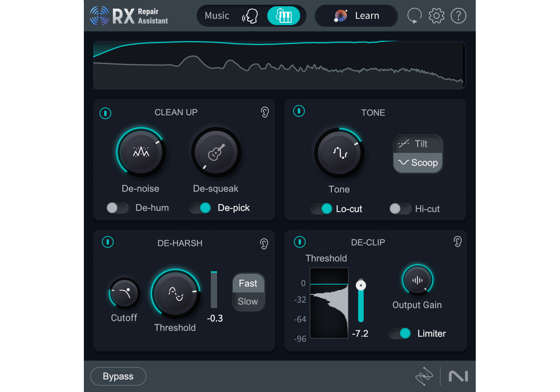Toggle the De-clip module power button

pos(300,242)
